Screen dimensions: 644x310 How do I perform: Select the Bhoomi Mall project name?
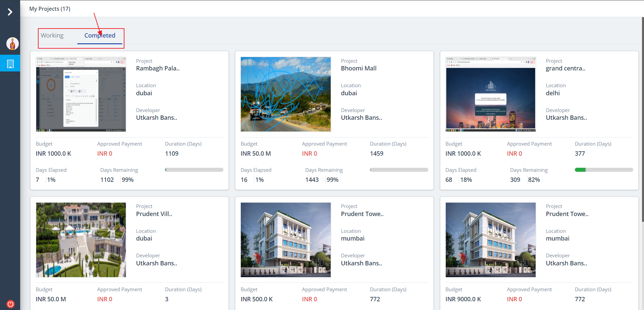(359, 68)
